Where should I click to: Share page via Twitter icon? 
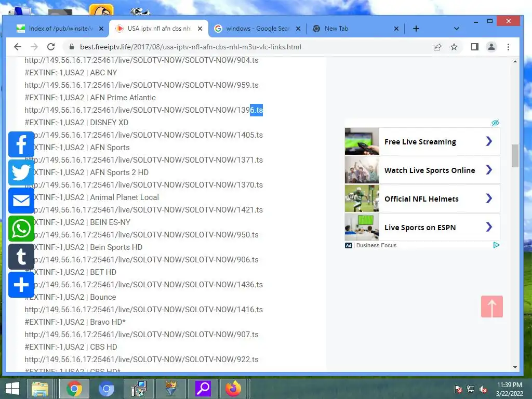click(21, 172)
